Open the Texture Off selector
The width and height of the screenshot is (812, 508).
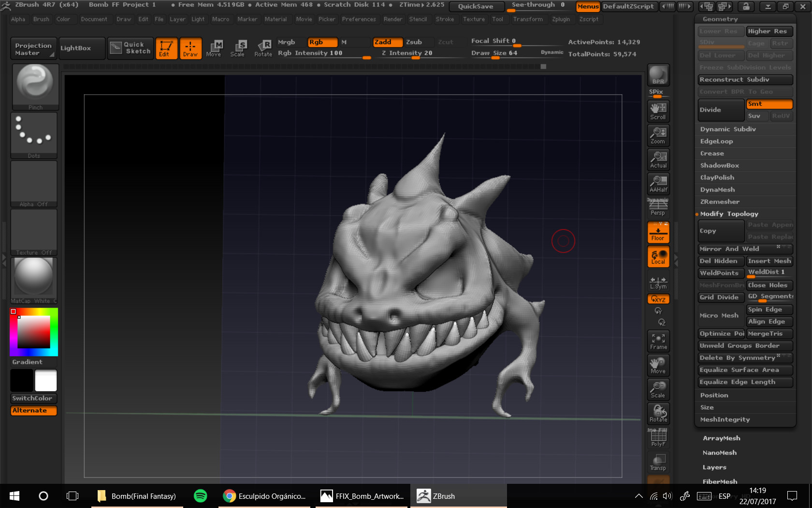click(34, 232)
